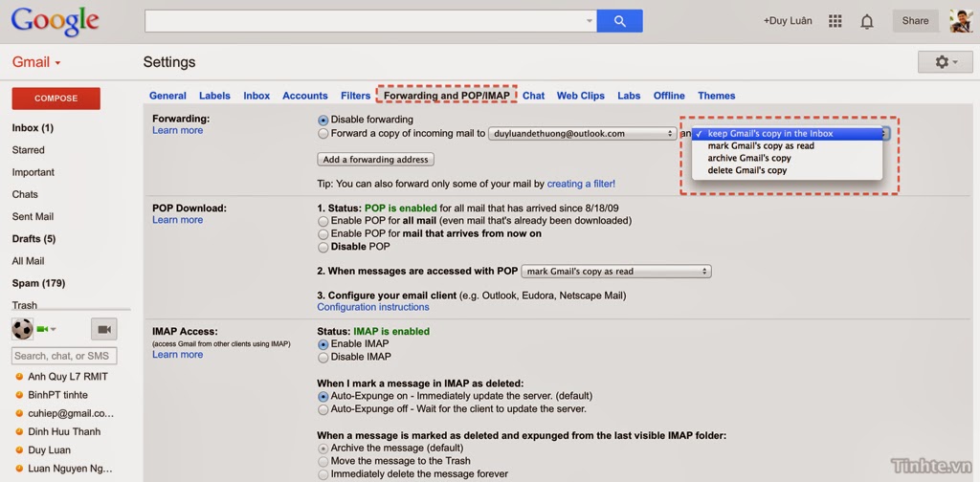Select the Enable IMAP radio button
Image resolution: width=980 pixels, height=482 pixels.
[323, 344]
